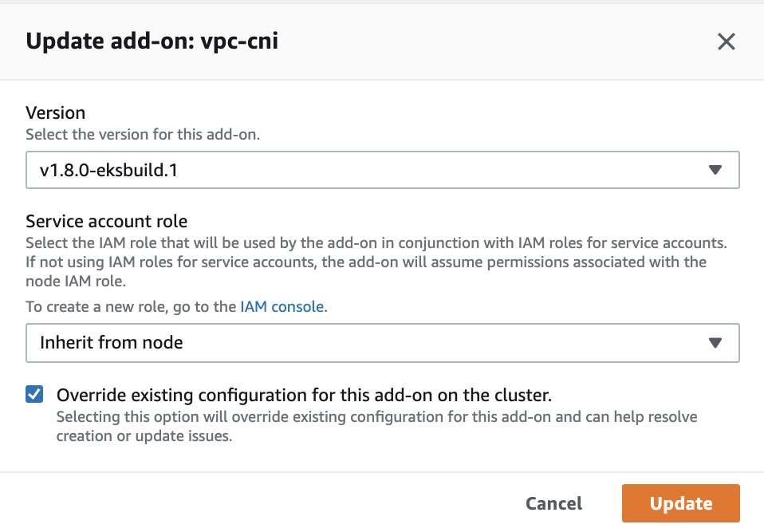
Task: Open the IAM console link
Action: click(282, 306)
